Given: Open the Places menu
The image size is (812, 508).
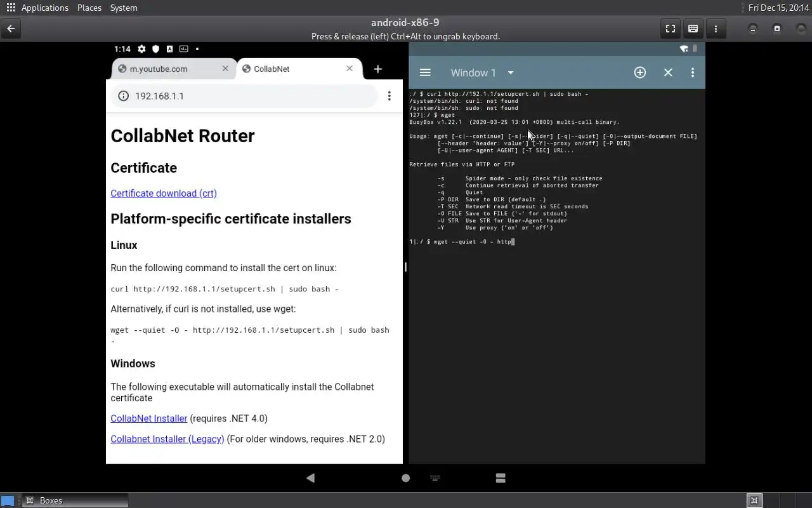Looking at the screenshot, I should (89, 8).
